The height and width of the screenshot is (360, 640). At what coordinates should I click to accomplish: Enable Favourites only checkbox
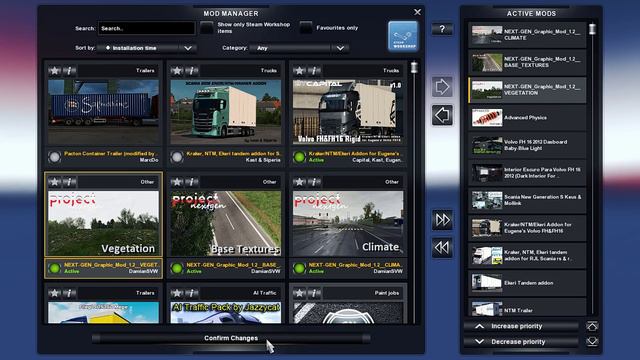click(306, 28)
